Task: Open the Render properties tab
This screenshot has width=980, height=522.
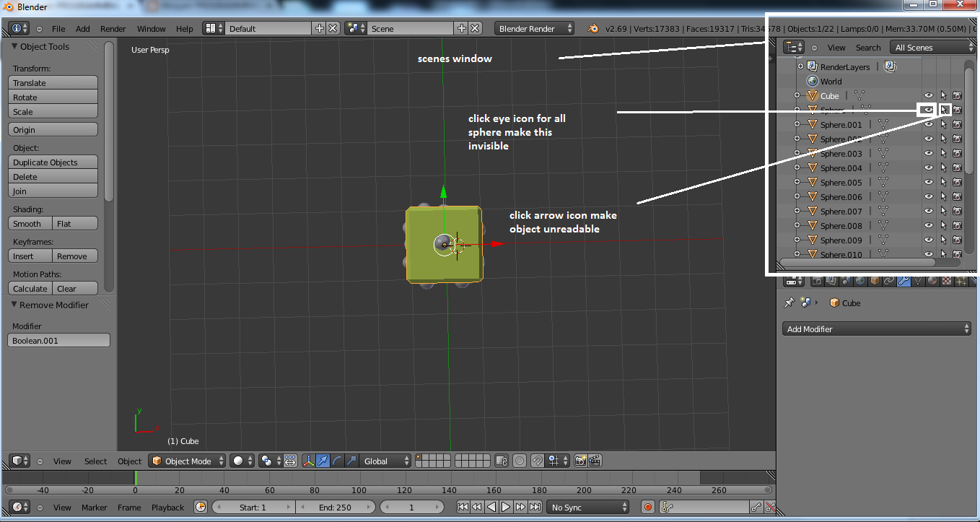Action: pos(818,280)
